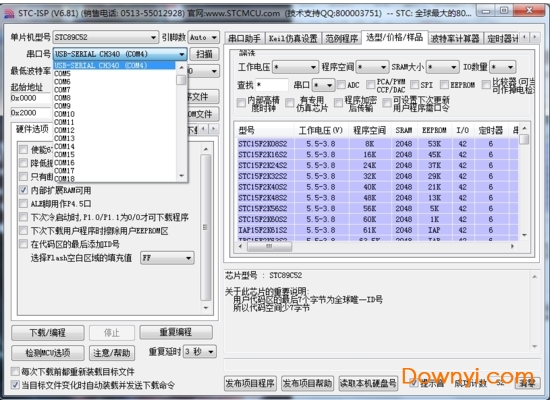Click the 发布项目程序 button
Screen dimensions: 550x400
(250, 383)
